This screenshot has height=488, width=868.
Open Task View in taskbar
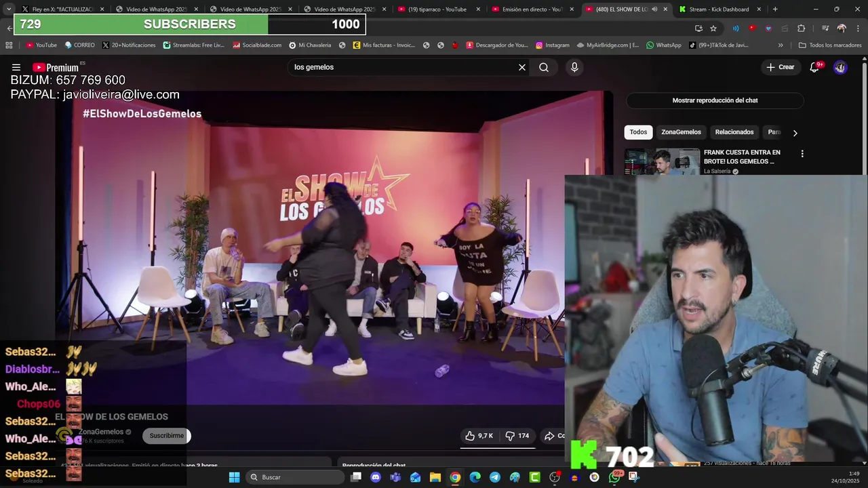[x=356, y=477]
